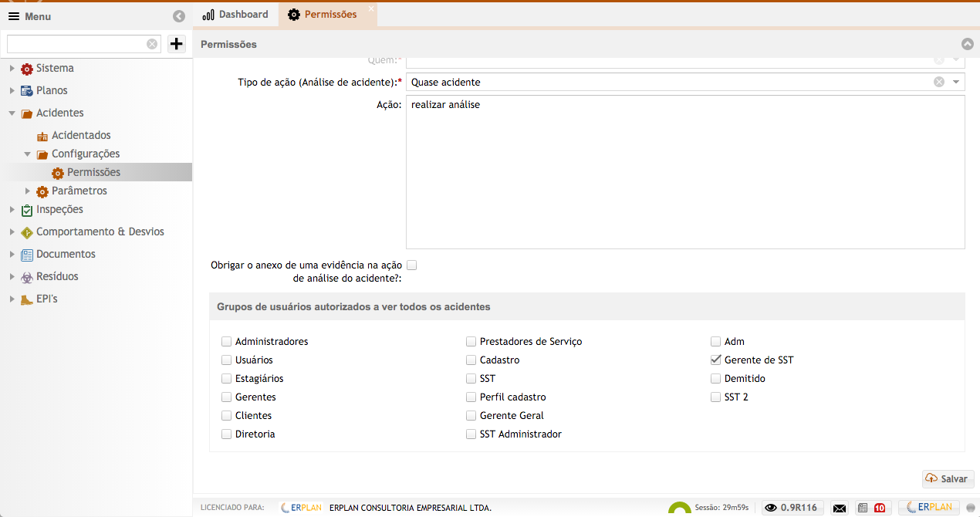Image resolution: width=980 pixels, height=517 pixels.
Task: Open the mail envelope icon in status bar
Action: point(840,508)
